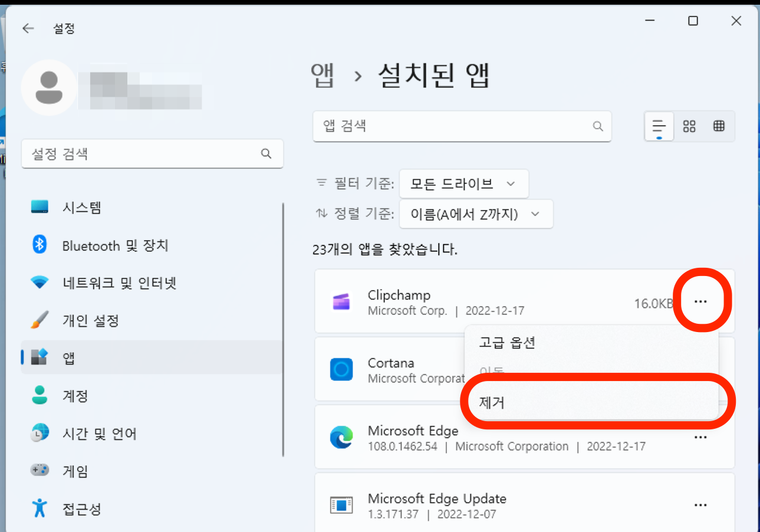The image size is (760, 532).
Task: Click the network Wi-Fi icon
Action: (40, 283)
